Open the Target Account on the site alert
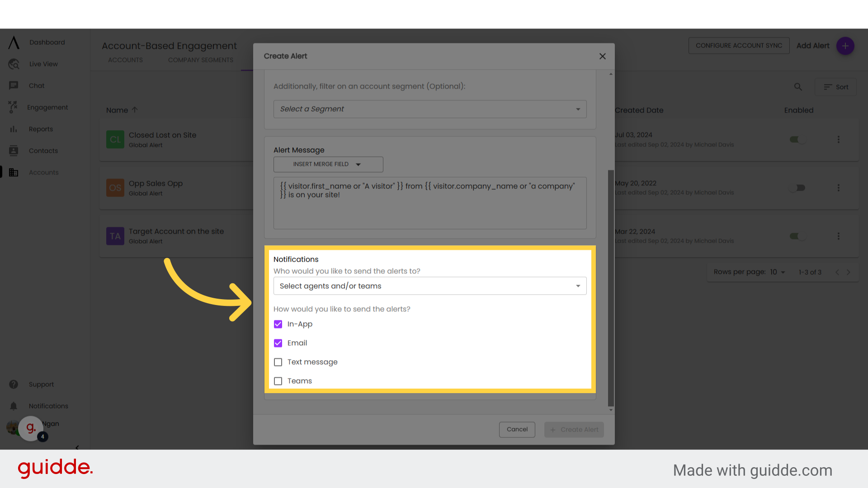 [176, 231]
